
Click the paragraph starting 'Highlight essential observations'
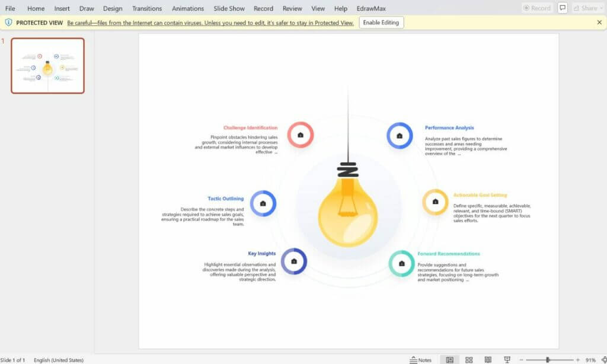coord(239,272)
